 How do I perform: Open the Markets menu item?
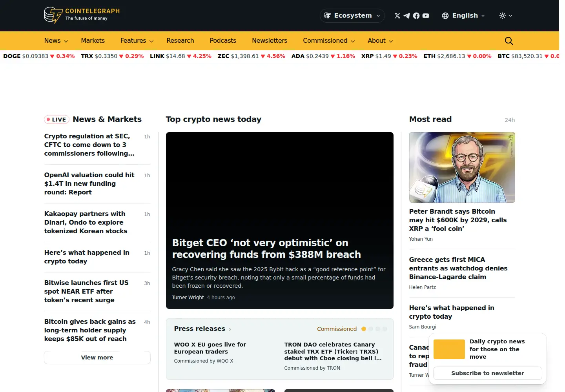point(93,41)
